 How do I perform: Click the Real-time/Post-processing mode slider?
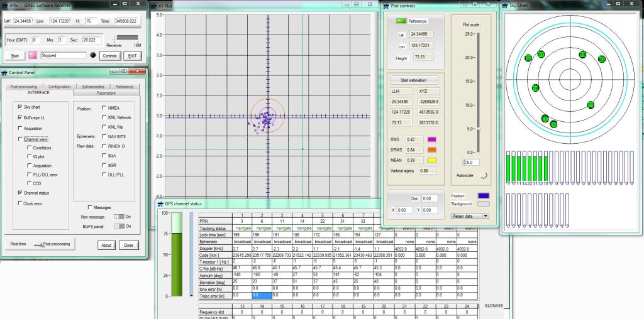coord(39,244)
